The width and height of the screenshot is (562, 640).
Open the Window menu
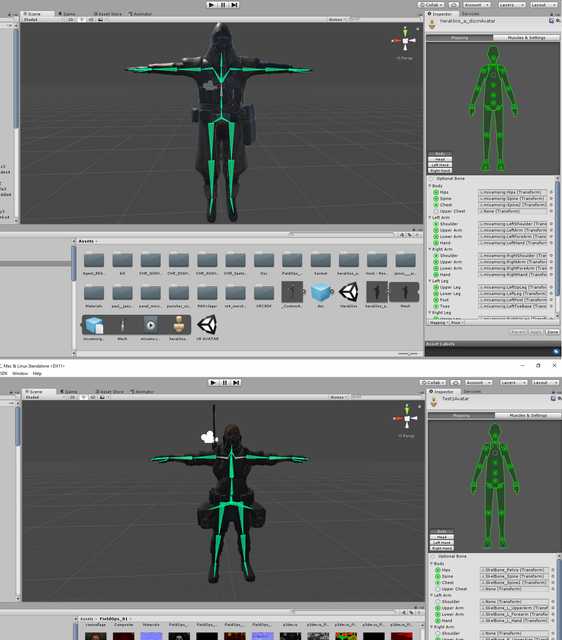point(20,373)
